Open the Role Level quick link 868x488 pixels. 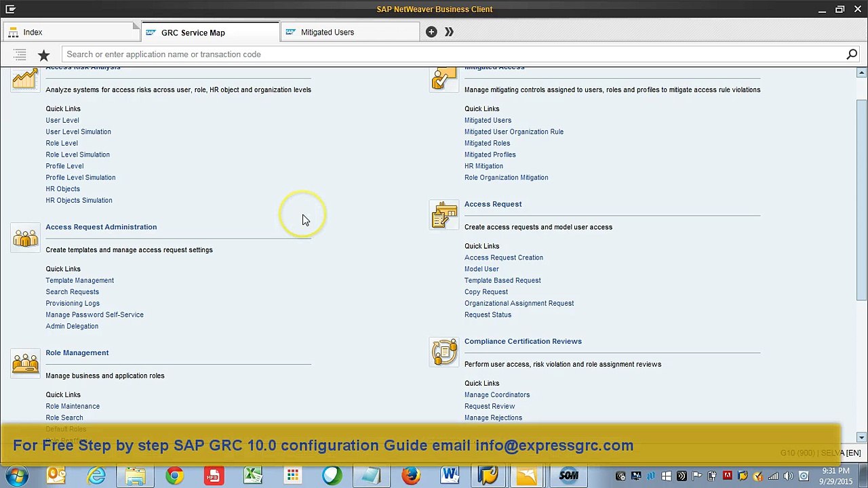pos(62,143)
